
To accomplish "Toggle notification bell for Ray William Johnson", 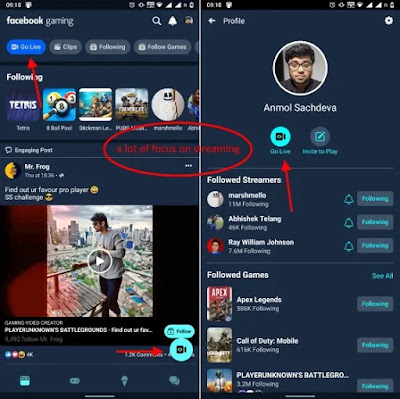I will point(349,246).
